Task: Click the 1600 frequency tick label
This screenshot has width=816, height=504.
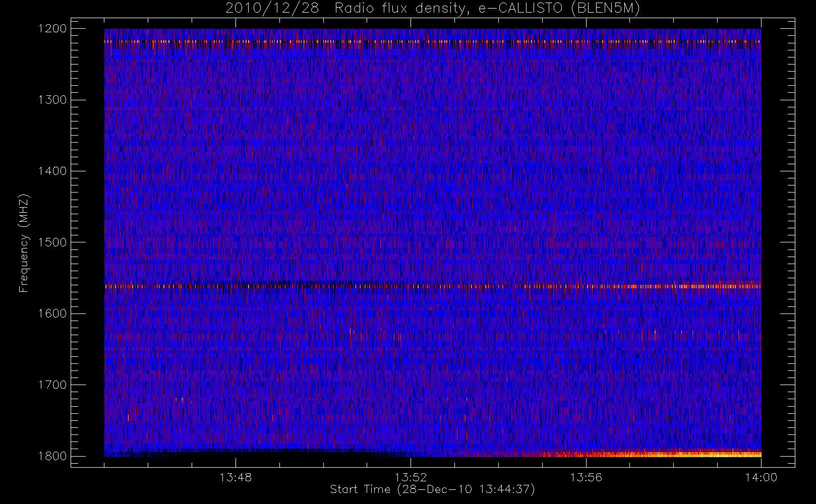Action: [52, 313]
